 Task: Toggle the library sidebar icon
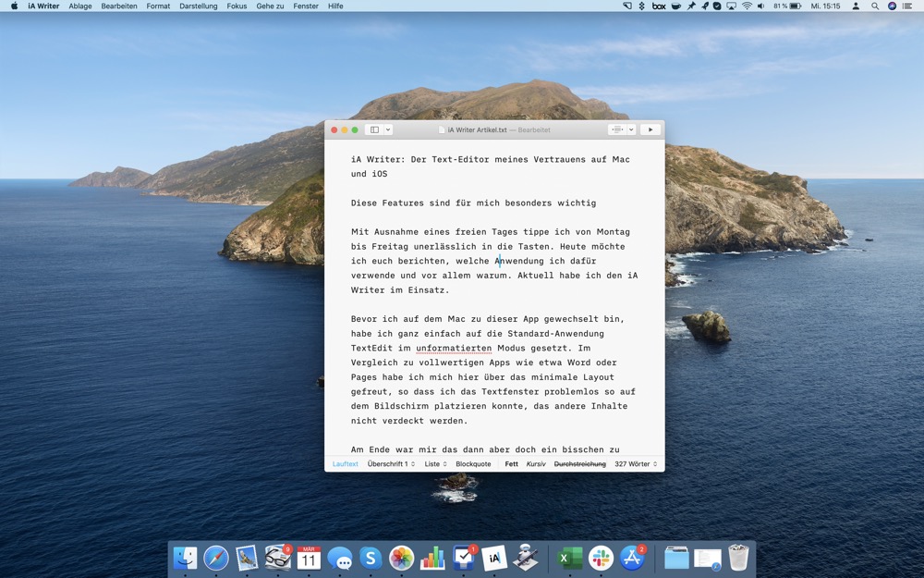(374, 130)
